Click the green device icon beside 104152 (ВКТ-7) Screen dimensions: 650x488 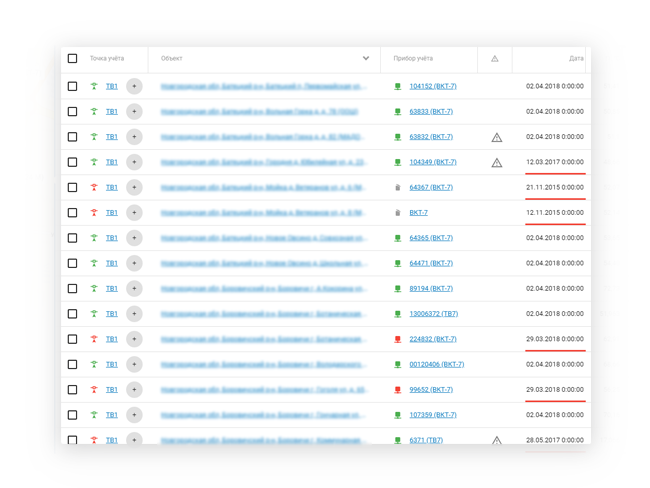398,86
